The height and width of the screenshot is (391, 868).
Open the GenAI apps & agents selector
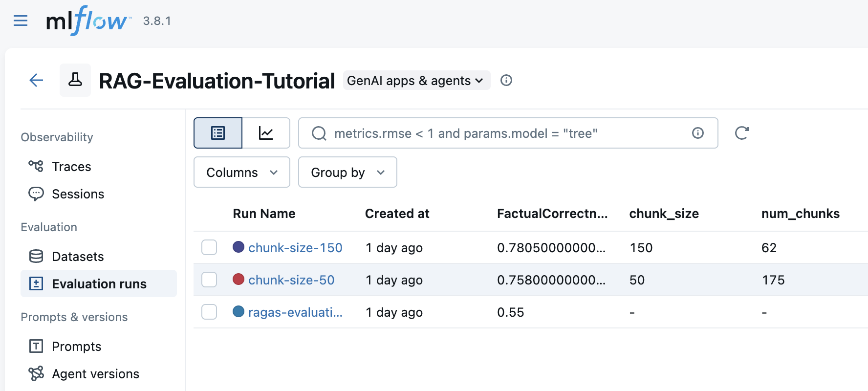[416, 81]
